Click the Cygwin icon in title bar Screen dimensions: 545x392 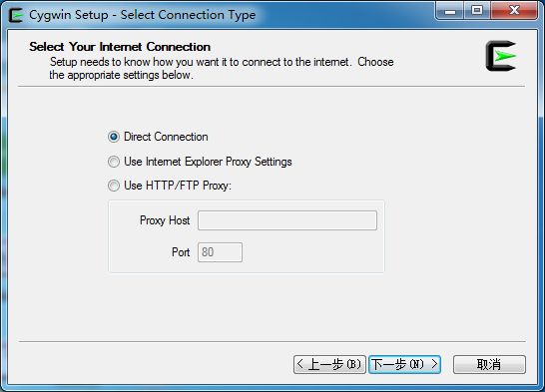(x=16, y=15)
